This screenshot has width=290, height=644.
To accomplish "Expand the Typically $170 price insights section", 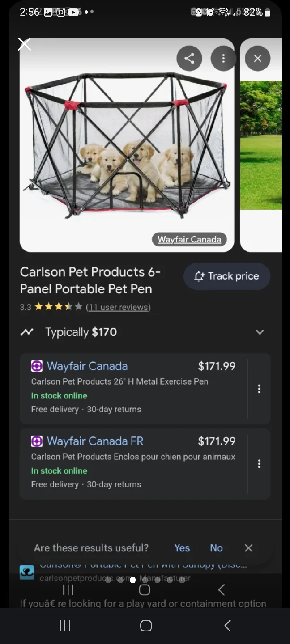I will (260, 332).
